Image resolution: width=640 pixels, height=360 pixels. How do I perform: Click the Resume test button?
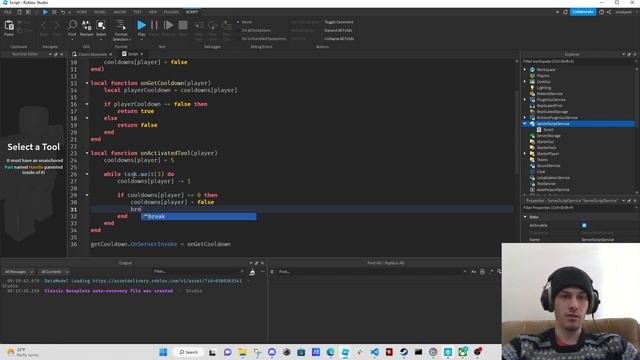(168, 25)
